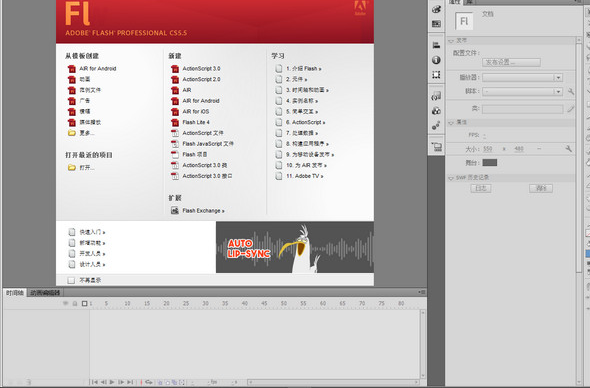
Task: Step back one frame in timeline
Action: click(x=103, y=382)
